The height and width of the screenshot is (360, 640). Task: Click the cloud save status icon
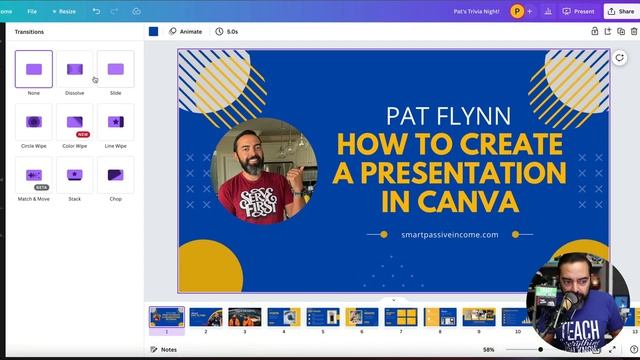coord(137,11)
